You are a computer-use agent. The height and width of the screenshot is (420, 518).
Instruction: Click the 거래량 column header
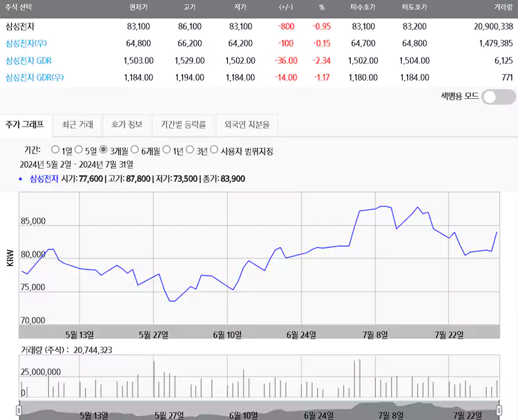tap(503, 8)
